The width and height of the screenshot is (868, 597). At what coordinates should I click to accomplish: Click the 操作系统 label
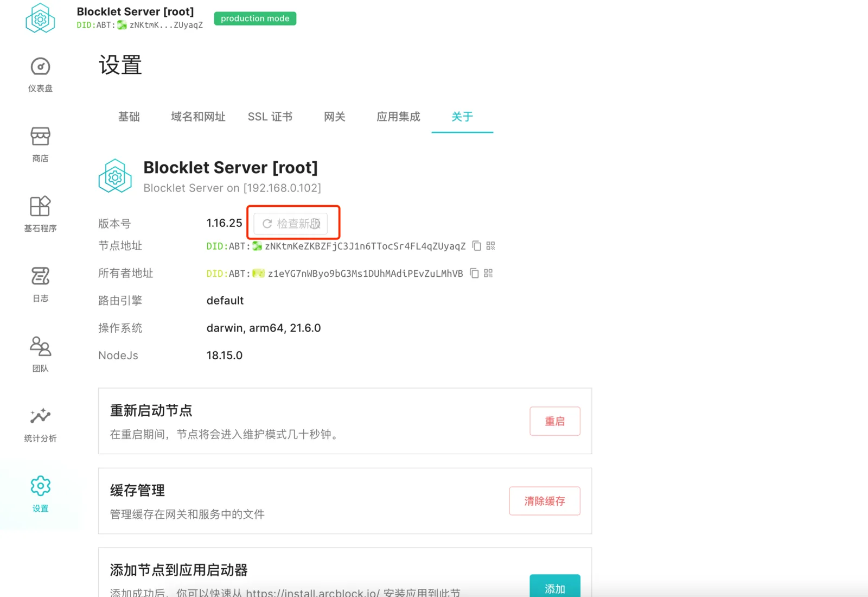[x=120, y=328]
